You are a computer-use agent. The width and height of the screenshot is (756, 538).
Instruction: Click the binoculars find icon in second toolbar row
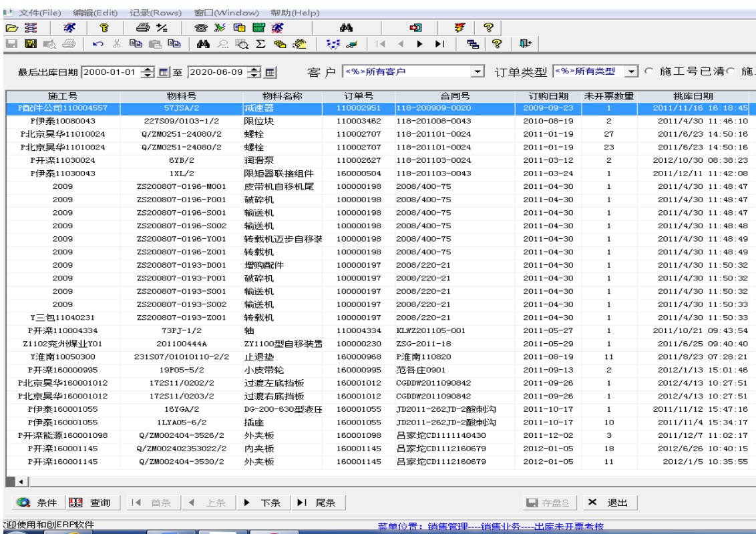[203, 44]
